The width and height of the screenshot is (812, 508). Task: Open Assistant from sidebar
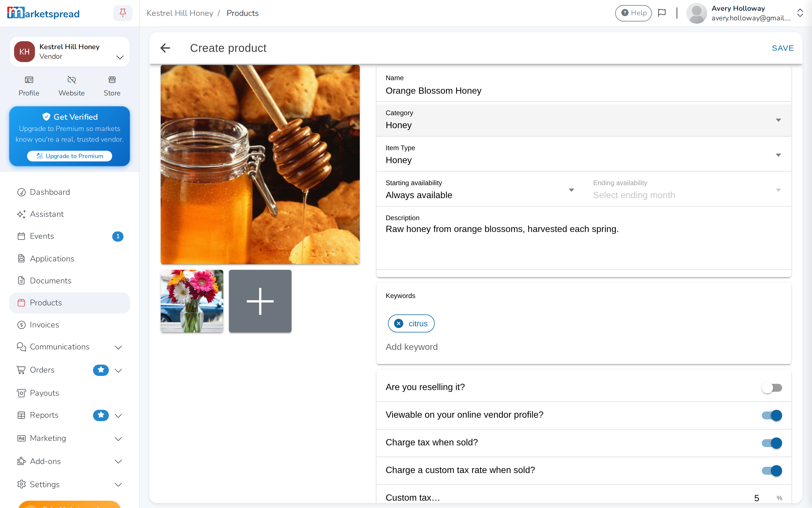[x=69, y=214]
